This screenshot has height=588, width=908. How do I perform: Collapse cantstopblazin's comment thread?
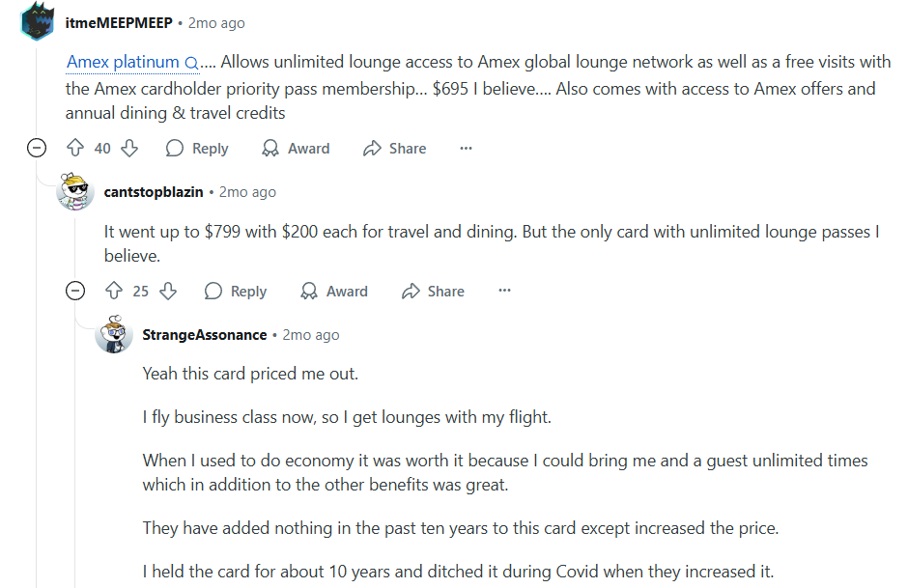click(75, 291)
